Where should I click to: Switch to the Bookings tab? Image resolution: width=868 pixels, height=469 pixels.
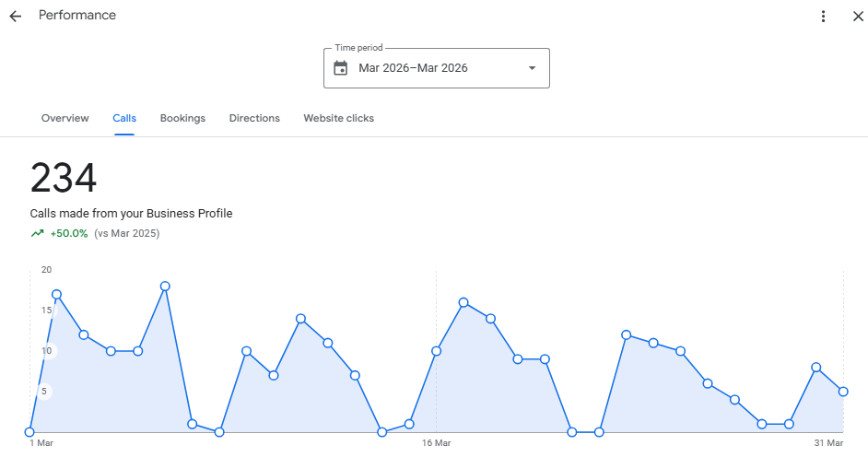[x=182, y=118]
